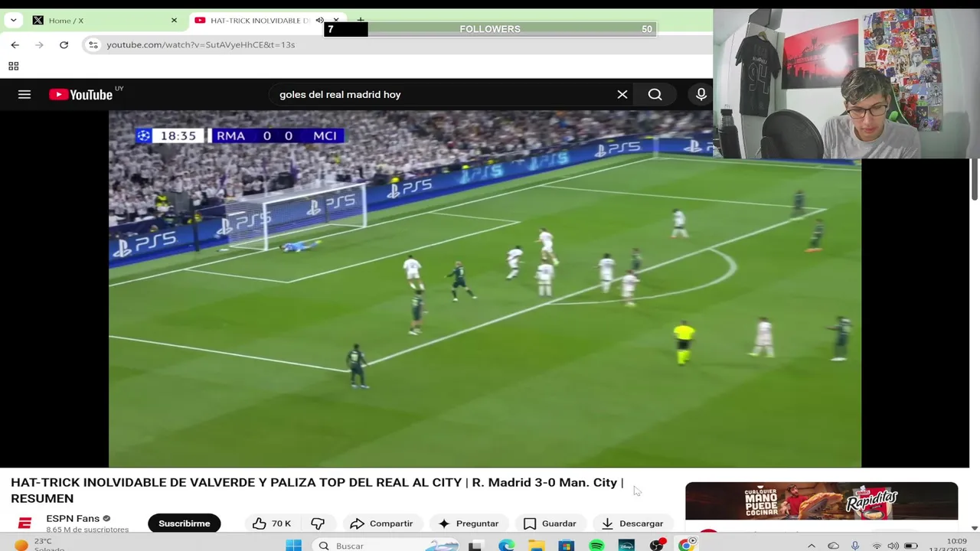Download the video with Descargar
The height and width of the screenshot is (551, 980).
pos(632,523)
